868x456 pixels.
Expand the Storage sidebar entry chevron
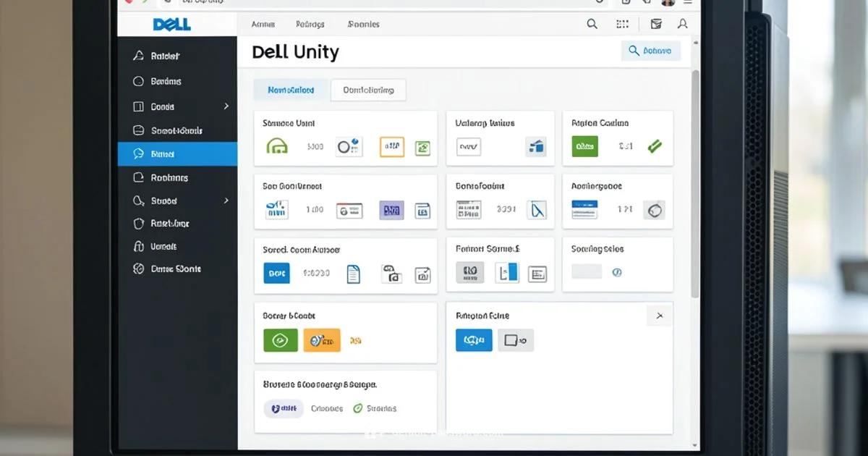[227, 200]
